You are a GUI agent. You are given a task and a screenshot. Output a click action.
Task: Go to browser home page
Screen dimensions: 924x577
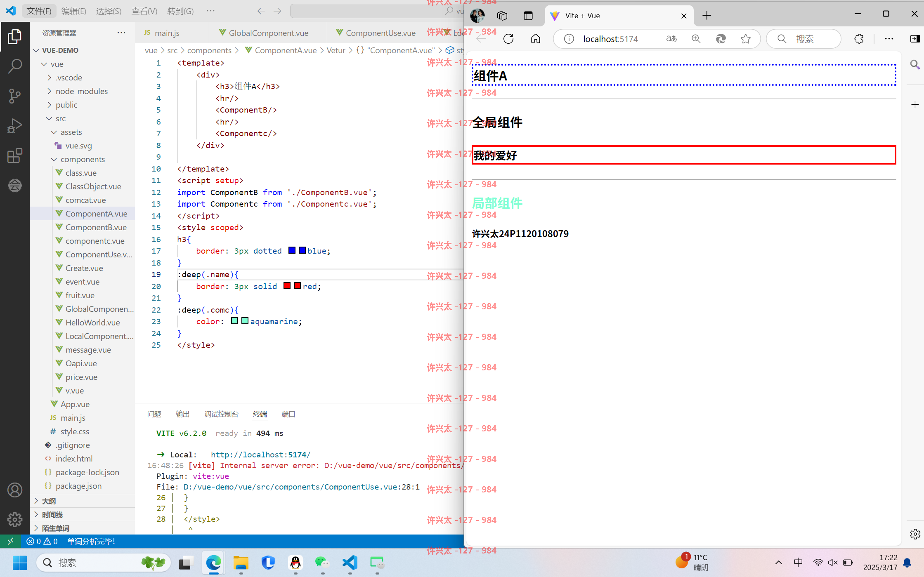[x=535, y=39]
